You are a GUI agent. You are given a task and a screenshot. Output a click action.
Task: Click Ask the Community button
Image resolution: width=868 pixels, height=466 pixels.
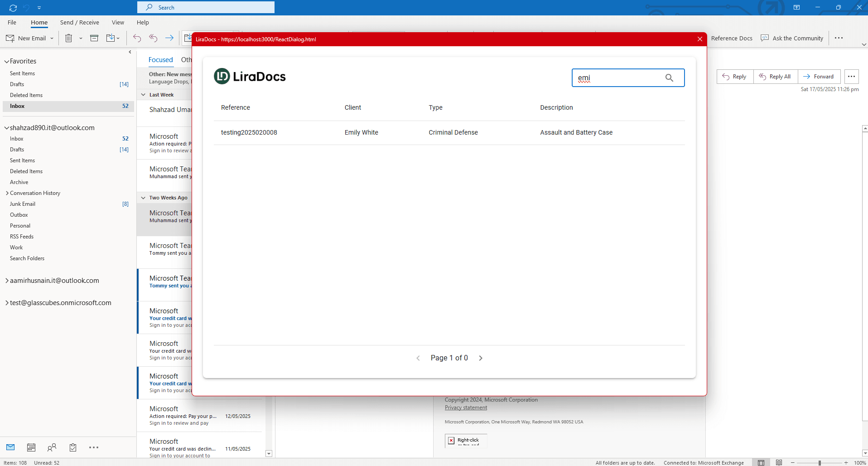pyautogui.click(x=792, y=38)
